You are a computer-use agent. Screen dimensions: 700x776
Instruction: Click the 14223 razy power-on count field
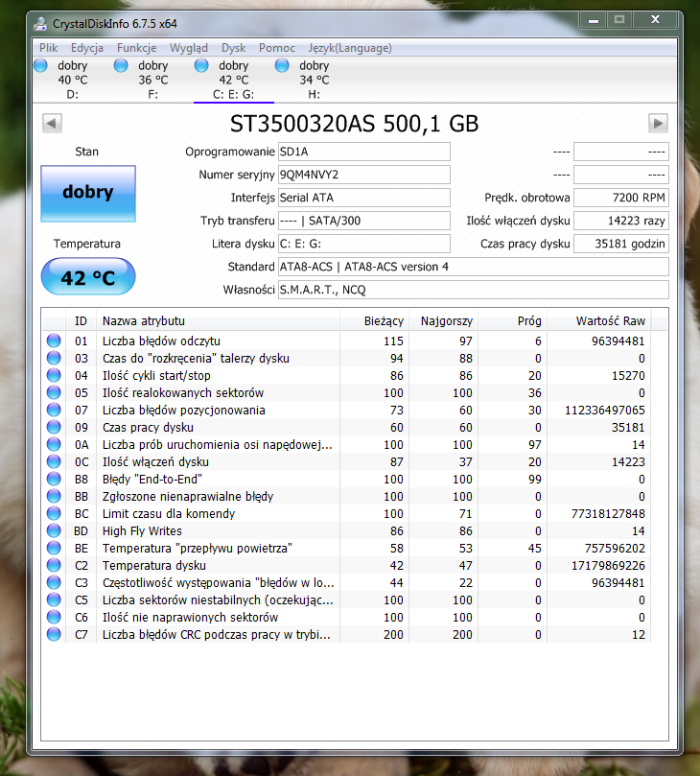click(620, 221)
